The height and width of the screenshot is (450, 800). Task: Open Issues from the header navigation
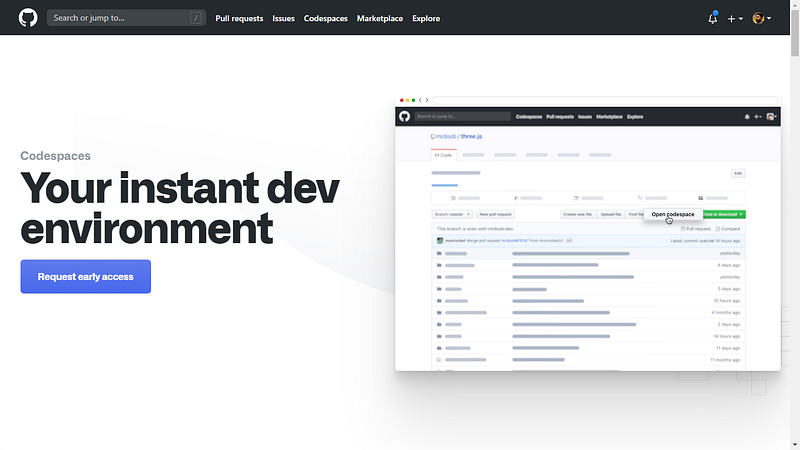click(283, 18)
